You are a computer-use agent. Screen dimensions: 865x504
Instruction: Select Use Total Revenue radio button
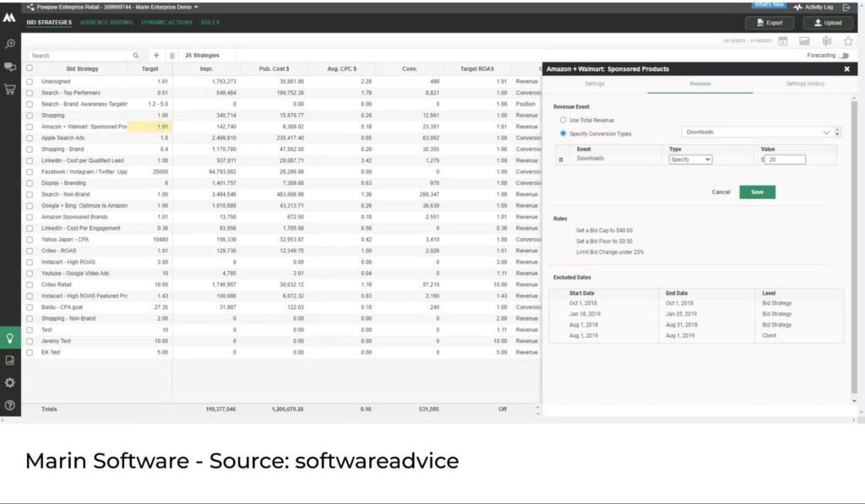pyautogui.click(x=563, y=120)
